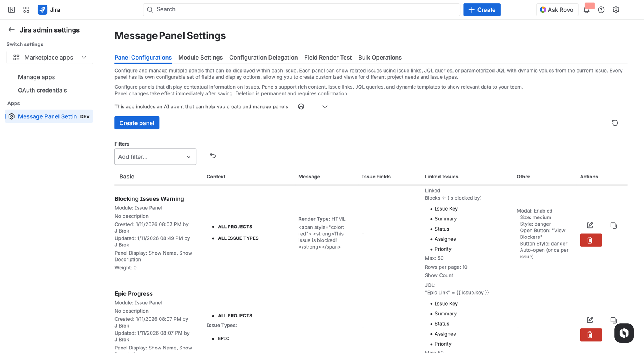This screenshot has width=644, height=353.
Task: Switch to the Module Settings tab
Action: coord(200,58)
